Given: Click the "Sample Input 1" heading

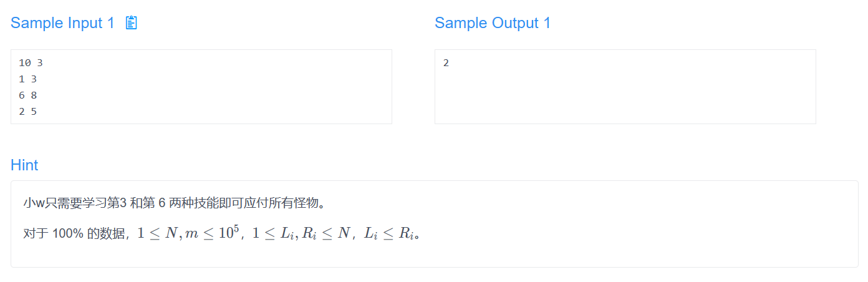Looking at the screenshot, I should (62, 23).
